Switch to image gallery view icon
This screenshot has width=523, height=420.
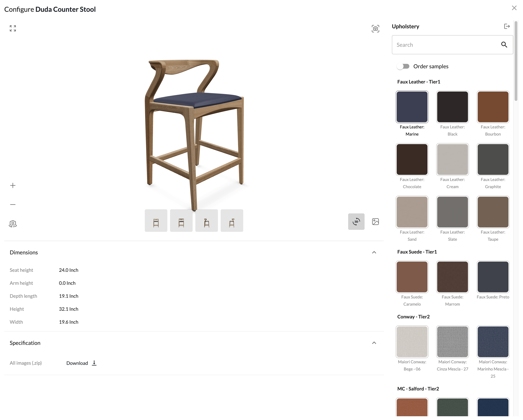(375, 221)
